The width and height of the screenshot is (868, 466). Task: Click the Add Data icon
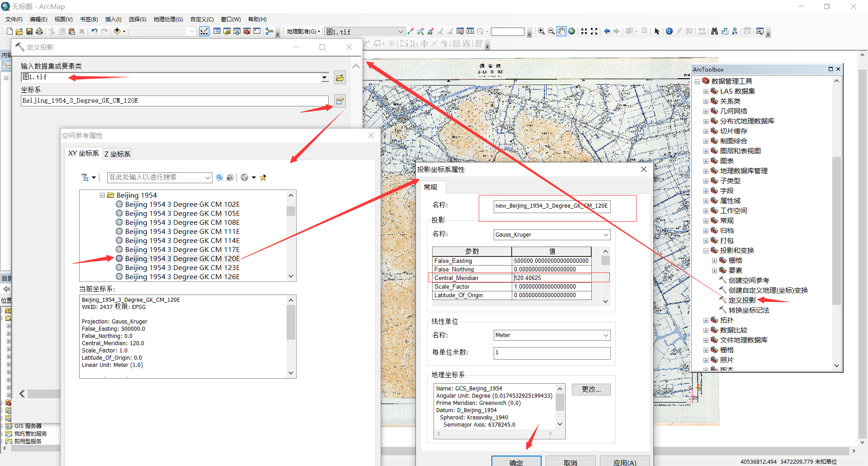click(x=117, y=31)
